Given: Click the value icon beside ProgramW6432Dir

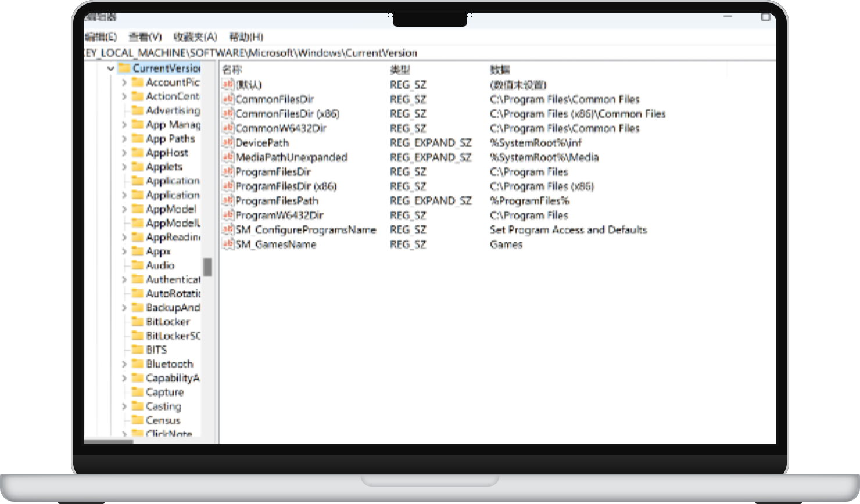Looking at the screenshot, I should [228, 215].
